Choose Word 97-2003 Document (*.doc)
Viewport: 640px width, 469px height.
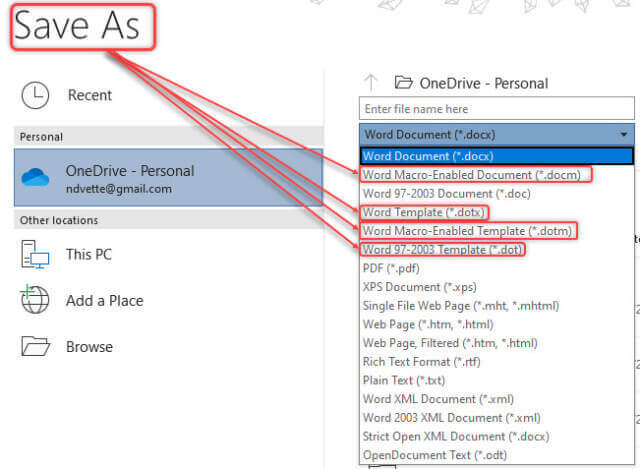(x=447, y=193)
